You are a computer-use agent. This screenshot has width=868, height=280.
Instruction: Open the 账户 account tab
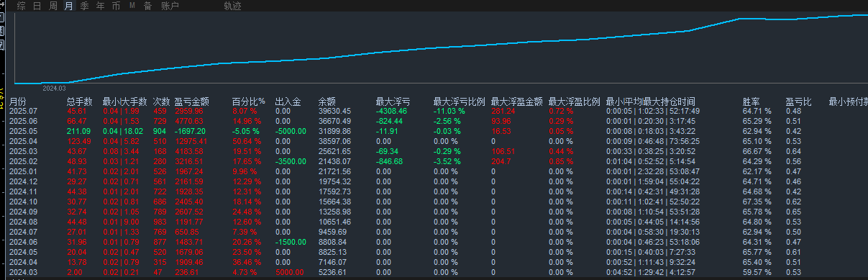(170, 6)
